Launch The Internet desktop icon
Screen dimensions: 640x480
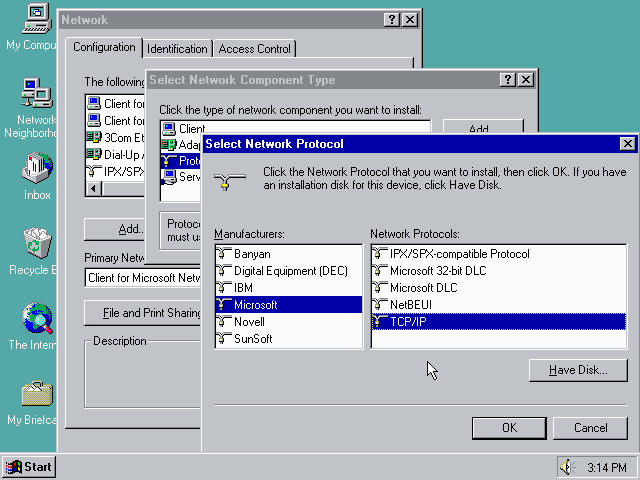point(37,318)
